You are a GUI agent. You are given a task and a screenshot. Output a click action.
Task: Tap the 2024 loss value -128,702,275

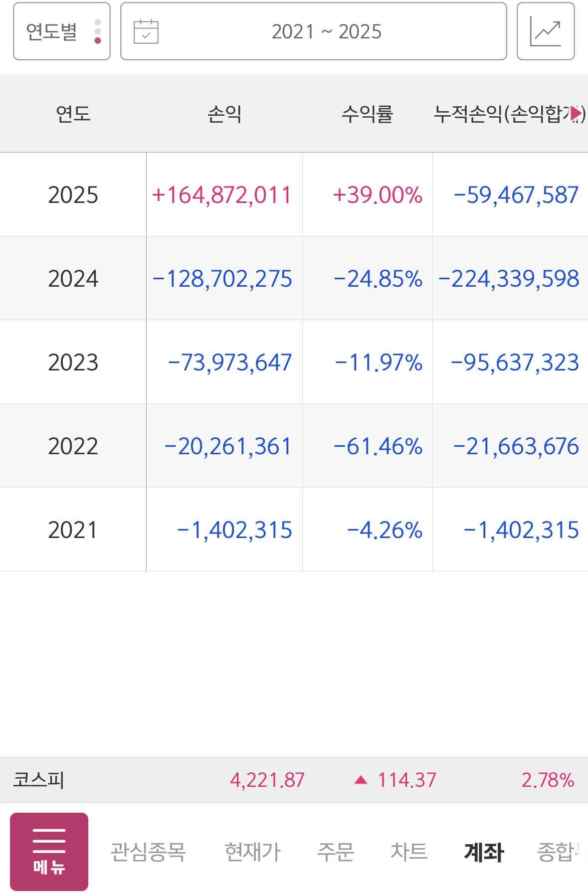tap(222, 278)
